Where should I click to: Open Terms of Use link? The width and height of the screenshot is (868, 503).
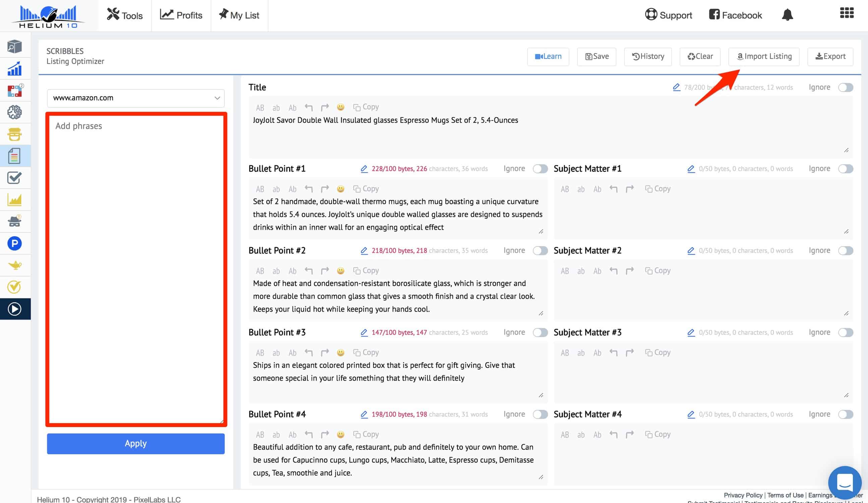point(785,495)
